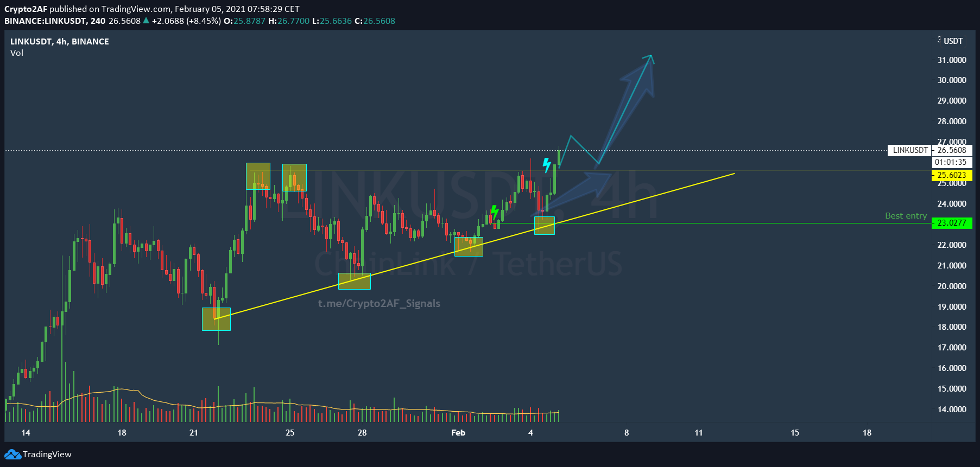This screenshot has height=467, width=980.
Task: Click the Feb label on time axis
Action: [x=458, y=433]
